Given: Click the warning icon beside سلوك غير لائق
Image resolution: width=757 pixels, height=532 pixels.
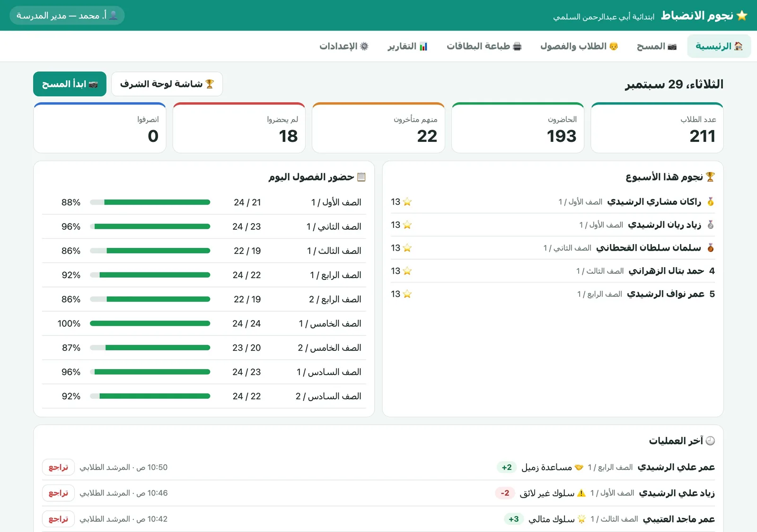Looking at the screenshot, I should click(581, 493).
